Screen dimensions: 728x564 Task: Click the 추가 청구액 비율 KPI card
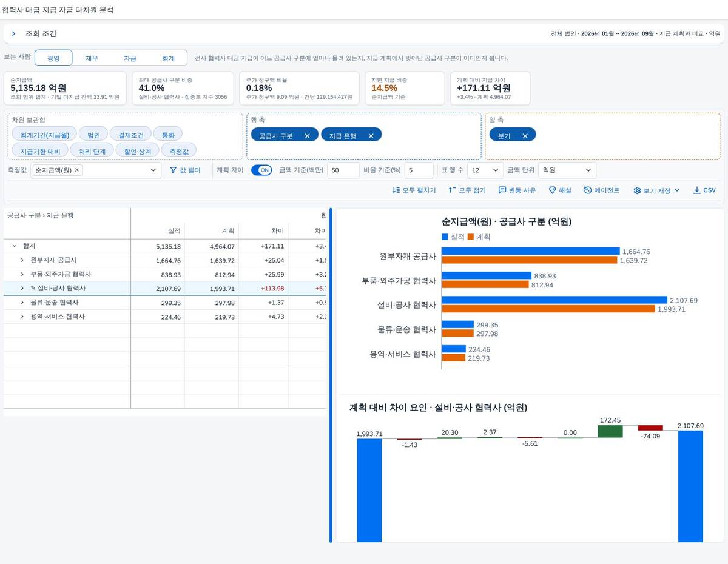pyautogui.click(x=299, y=88)
